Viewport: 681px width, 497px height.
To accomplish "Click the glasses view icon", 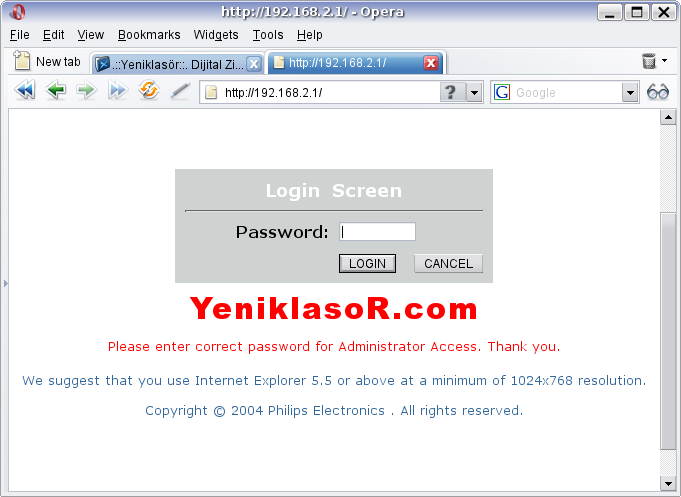I will pyautogui.click(x=658, y=92).
